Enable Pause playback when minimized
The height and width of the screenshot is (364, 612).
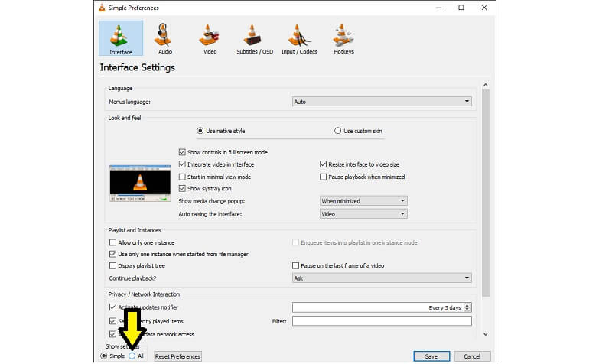tap(324, 177)
